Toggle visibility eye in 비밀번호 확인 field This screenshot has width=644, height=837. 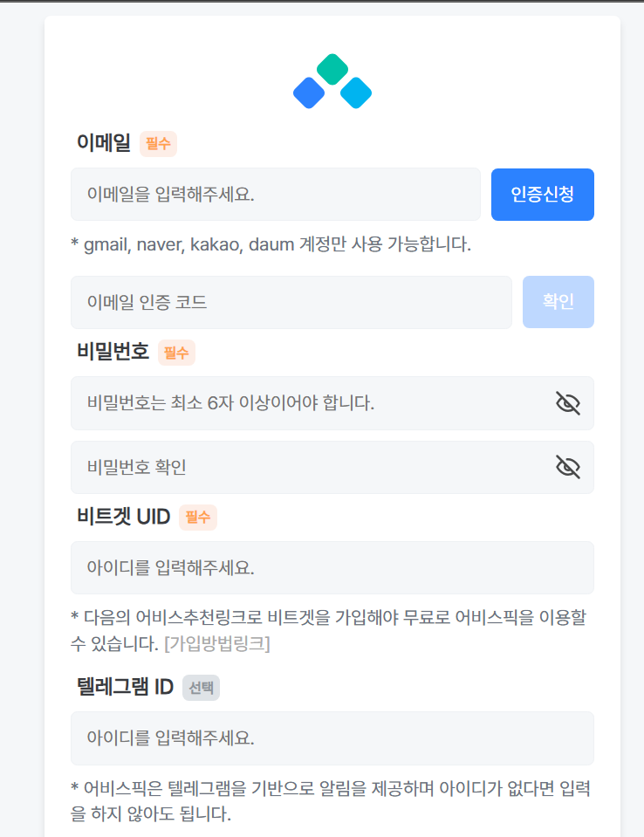[x=568, y=467]
